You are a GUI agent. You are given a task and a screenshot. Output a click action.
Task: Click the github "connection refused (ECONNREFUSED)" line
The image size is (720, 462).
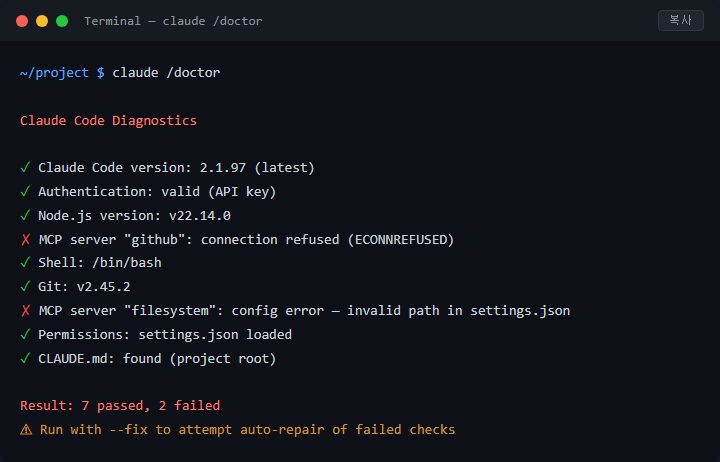(x=246, y=239)
